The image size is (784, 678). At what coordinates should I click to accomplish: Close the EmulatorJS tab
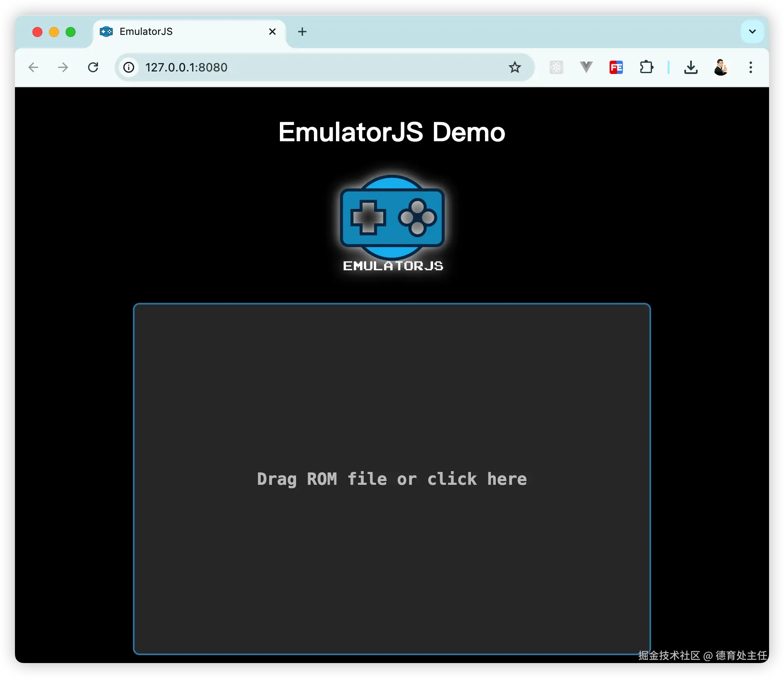[272, 32]
